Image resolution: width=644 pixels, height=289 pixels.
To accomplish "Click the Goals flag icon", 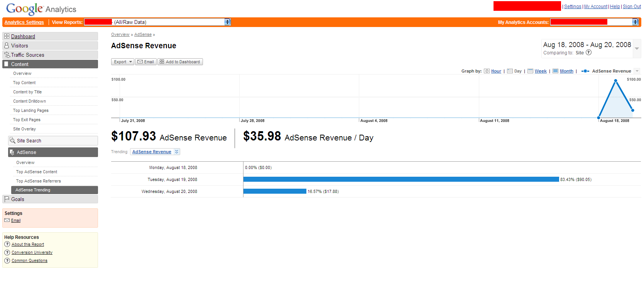I will 7,199.
